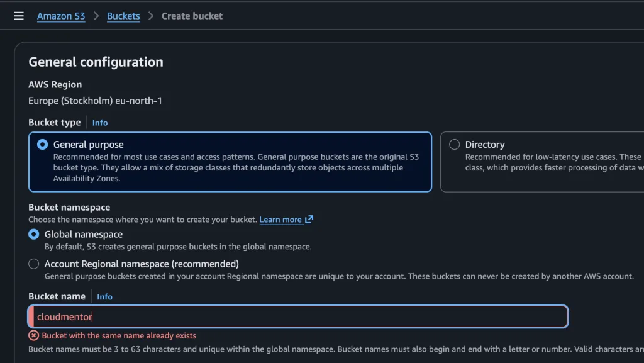Go to Amazon S3 breadcrumb link
This screenshot has width=644, height=363.
[61, 16]
